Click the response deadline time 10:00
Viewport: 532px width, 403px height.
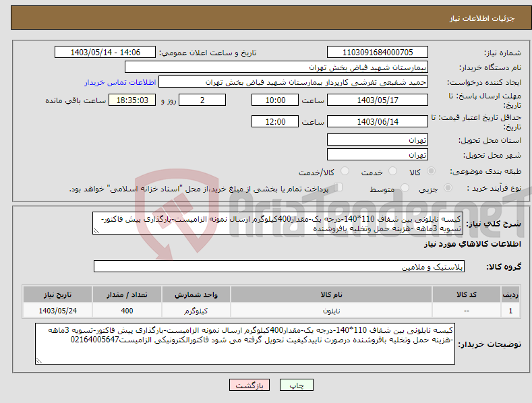275,100
